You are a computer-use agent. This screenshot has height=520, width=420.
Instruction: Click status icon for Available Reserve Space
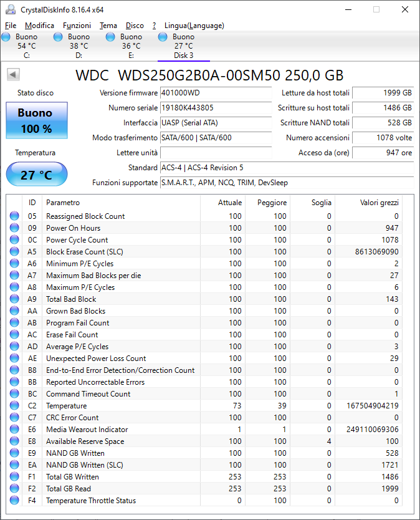click(14, 441)
